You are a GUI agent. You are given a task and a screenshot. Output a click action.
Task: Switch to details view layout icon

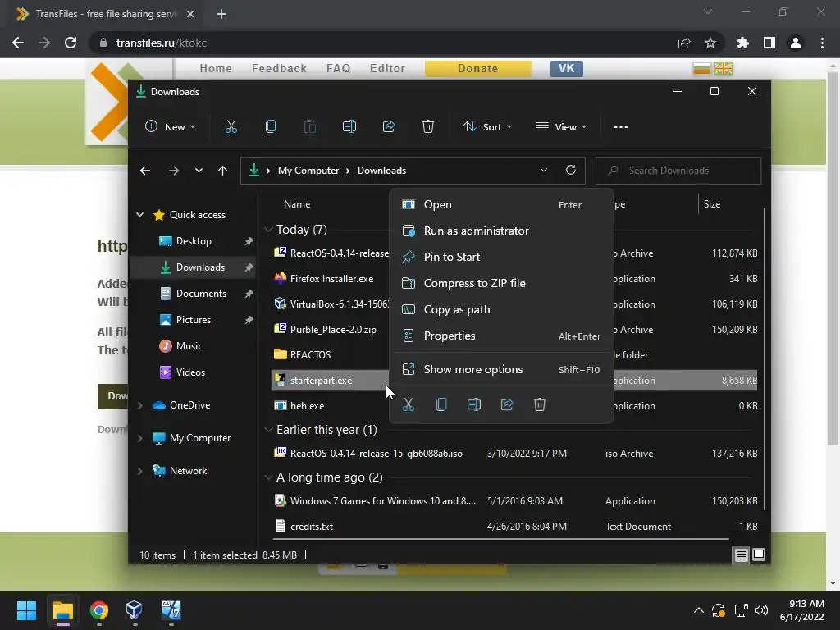pyautogui.click(x=741, y=555)
